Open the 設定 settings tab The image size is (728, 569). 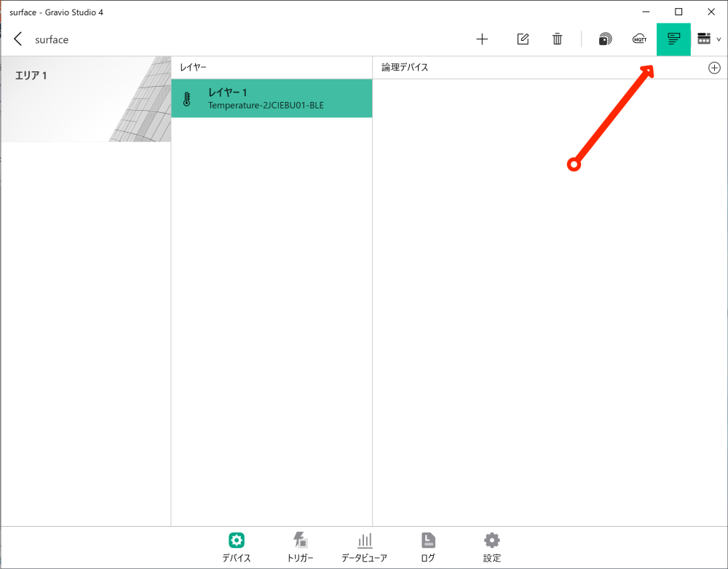[492, 548]
